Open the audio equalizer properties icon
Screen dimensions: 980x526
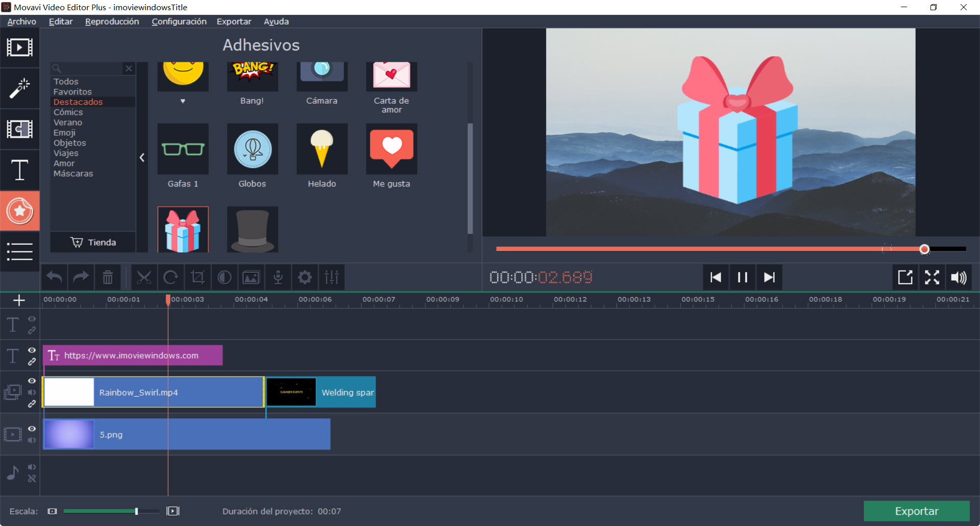click(331, 277)
